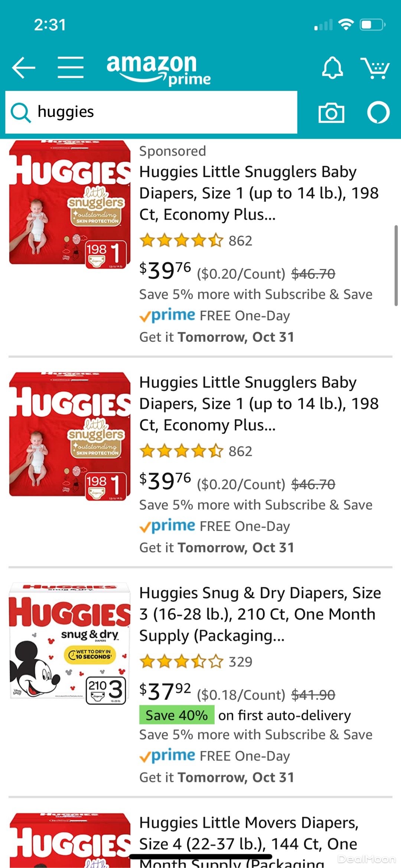Open the shopping cart
This screenshot has width=401, height=868.
click(375, 68)
